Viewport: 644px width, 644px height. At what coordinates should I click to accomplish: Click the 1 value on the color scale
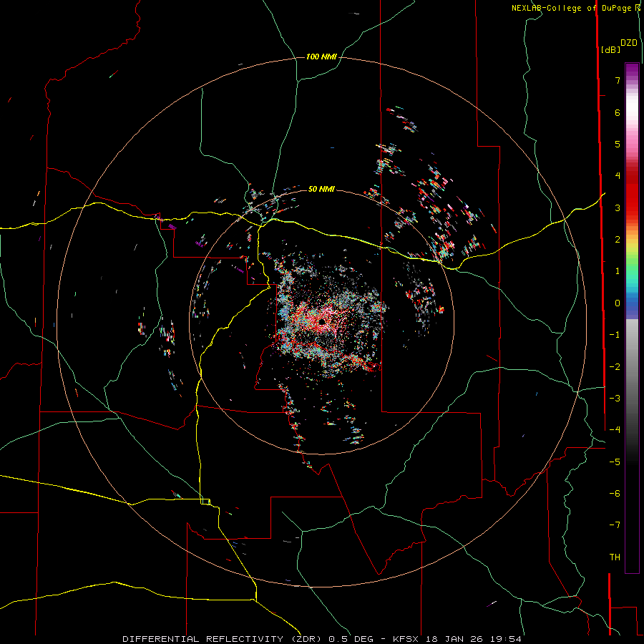(x=618, y=271)
